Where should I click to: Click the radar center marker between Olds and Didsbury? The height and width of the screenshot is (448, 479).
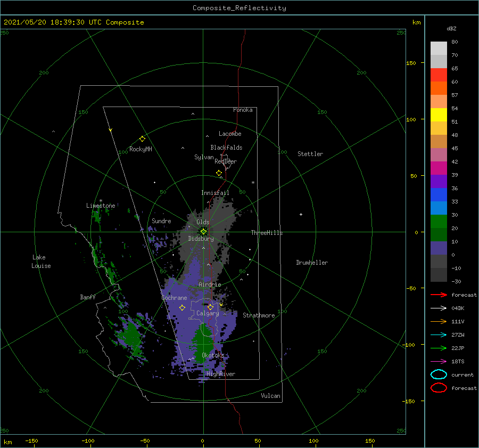203,232
